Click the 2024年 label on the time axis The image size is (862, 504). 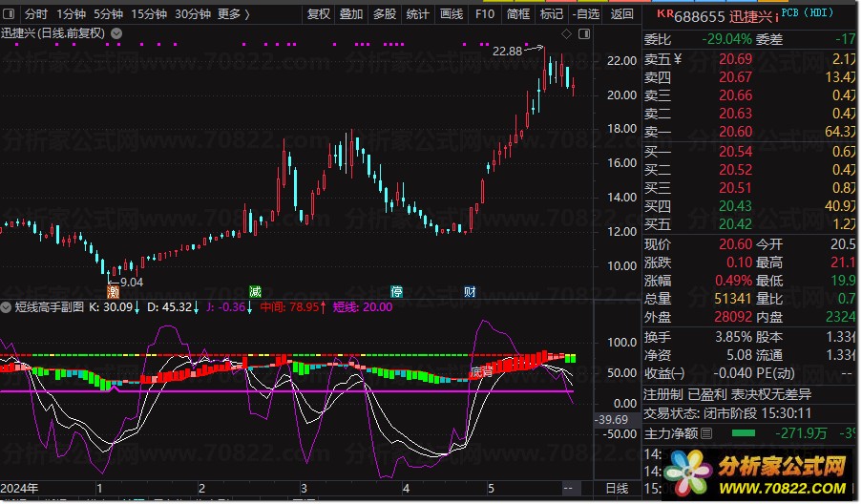[x=19, y=488]
